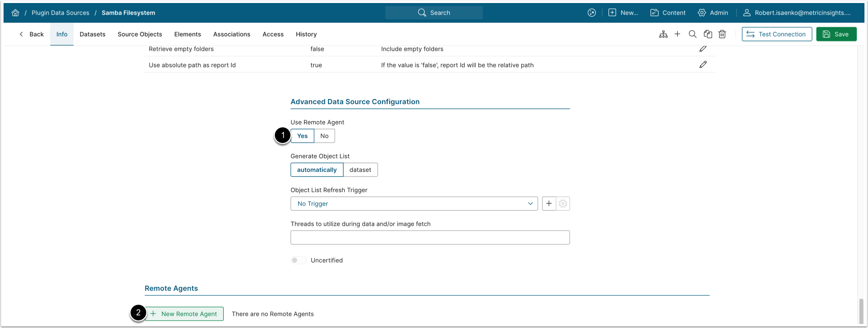Set Use Remote Agent to No
Screen dimensions: 868x328
324,136
